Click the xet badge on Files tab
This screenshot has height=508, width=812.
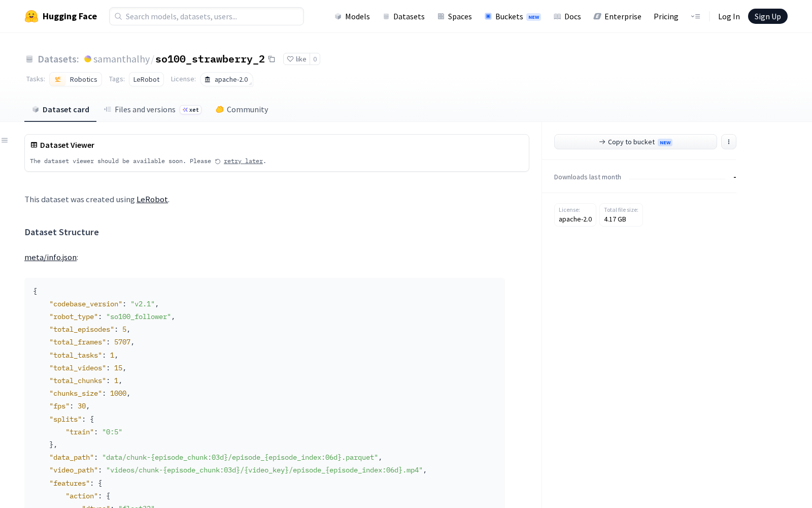click(x=191, y=110)
